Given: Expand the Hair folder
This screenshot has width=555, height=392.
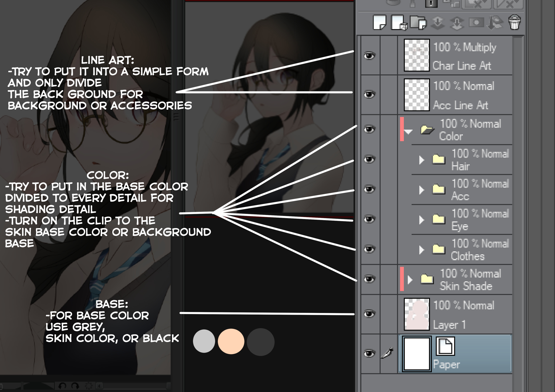Looking at the screenshot, I should point(422,160).
